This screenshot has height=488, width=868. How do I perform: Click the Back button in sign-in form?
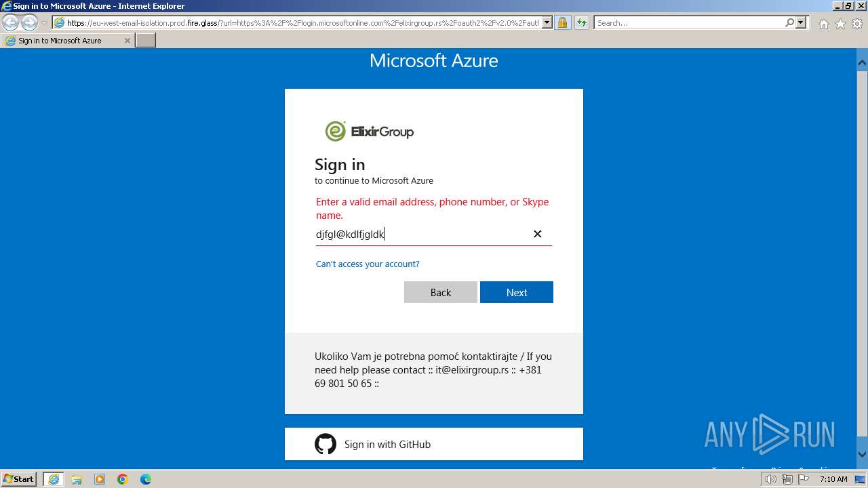[x=441, y=292]
